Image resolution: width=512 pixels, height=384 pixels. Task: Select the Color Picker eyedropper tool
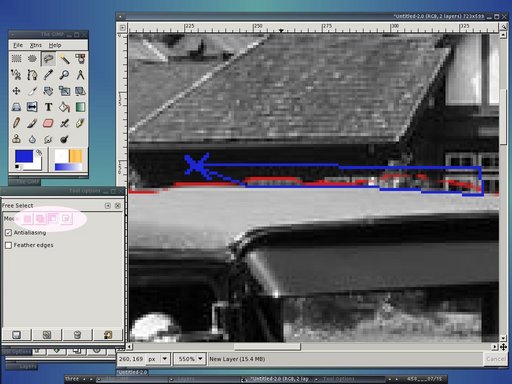click(48, 75)
